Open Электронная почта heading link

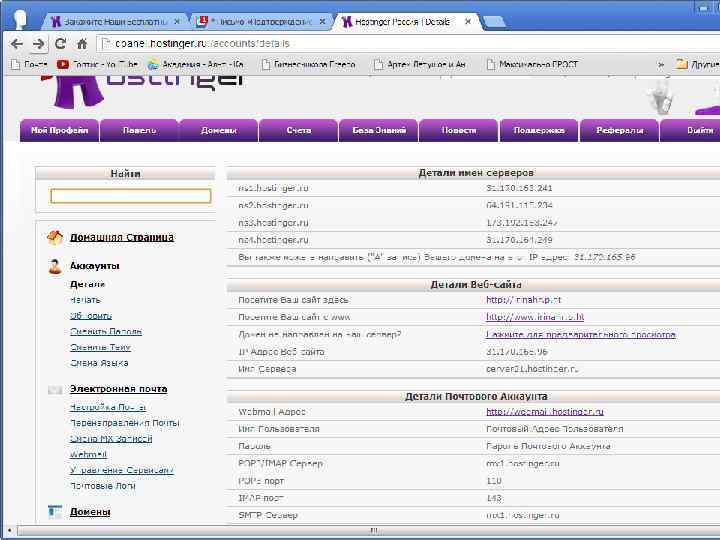tap(118, 389)
